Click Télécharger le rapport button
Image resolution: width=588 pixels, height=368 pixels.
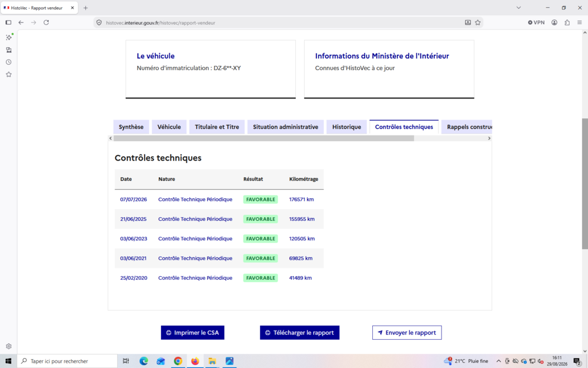click(x=300, y=333)
